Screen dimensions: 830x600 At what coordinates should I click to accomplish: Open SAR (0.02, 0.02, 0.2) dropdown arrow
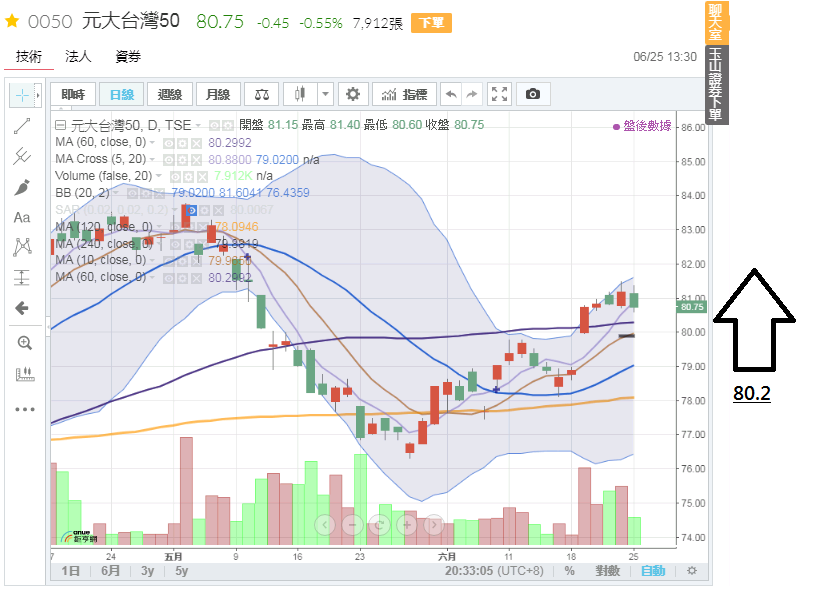pos(175,210)
